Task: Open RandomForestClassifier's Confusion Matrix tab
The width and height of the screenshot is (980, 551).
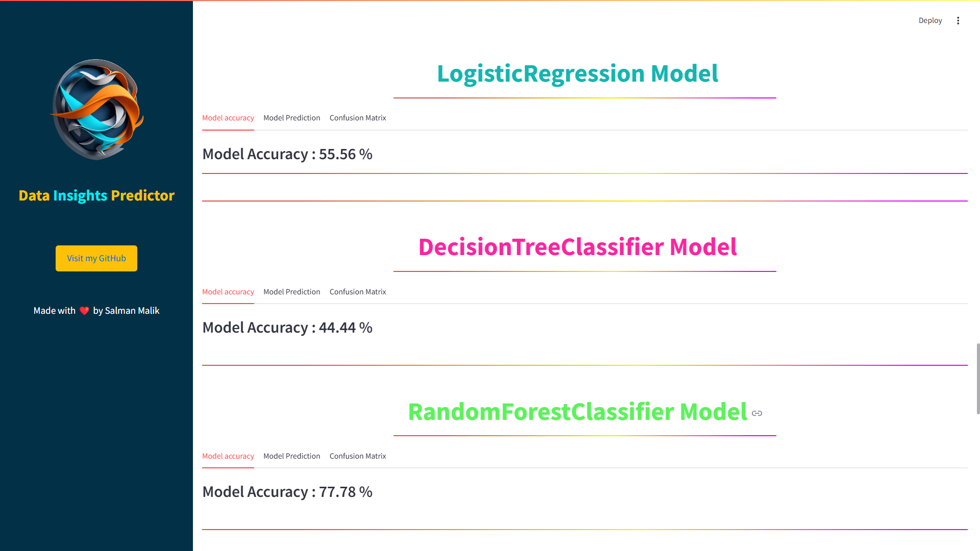Action: tap(358, 456)
